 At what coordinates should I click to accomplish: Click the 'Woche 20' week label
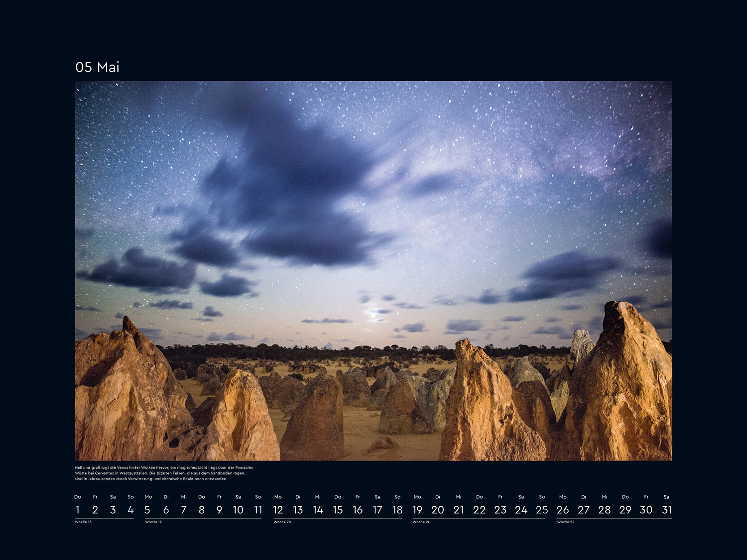coord(282,522)
